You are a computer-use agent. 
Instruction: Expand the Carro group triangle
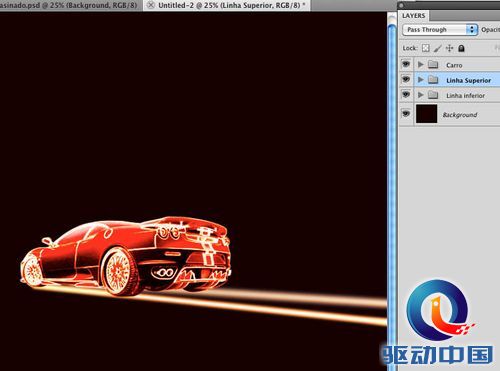(421, 64)
